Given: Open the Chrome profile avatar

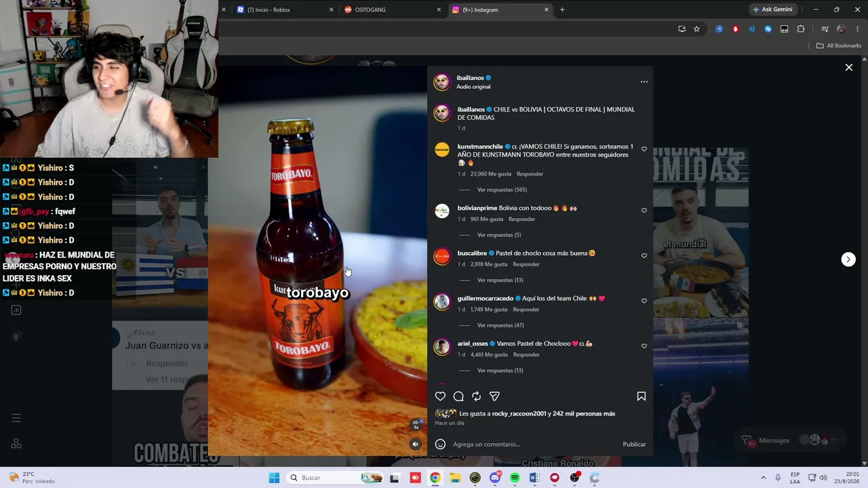Looking at the screenshot, I should [x=841, y=29].
